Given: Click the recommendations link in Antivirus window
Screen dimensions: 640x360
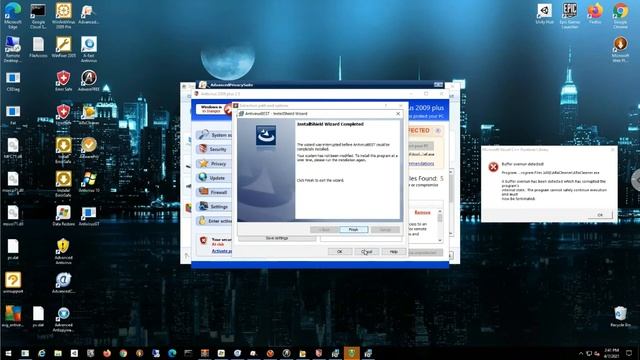Looking at the screenshot, I should click(421, 163).
